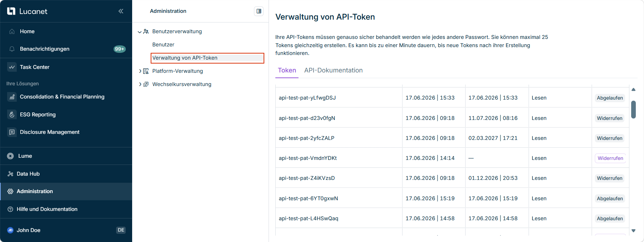This screenshot has width=644, height=242.
Task: Click token name api-test-pat-Z4iKVzsD
Action: tap(307, 178)
